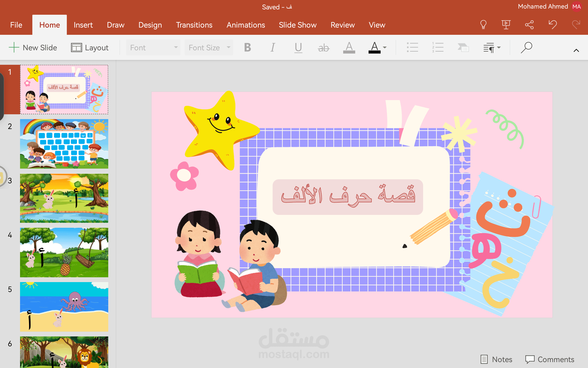Viewport: 588px width, 368px height.
Task: Switch to the Animations tab
Action: tap(246, 25)
